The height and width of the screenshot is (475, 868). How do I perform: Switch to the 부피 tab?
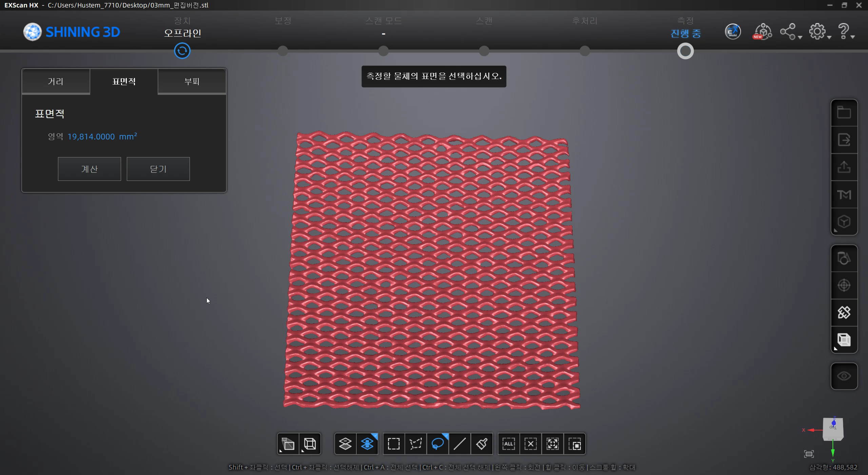[192, 81]
